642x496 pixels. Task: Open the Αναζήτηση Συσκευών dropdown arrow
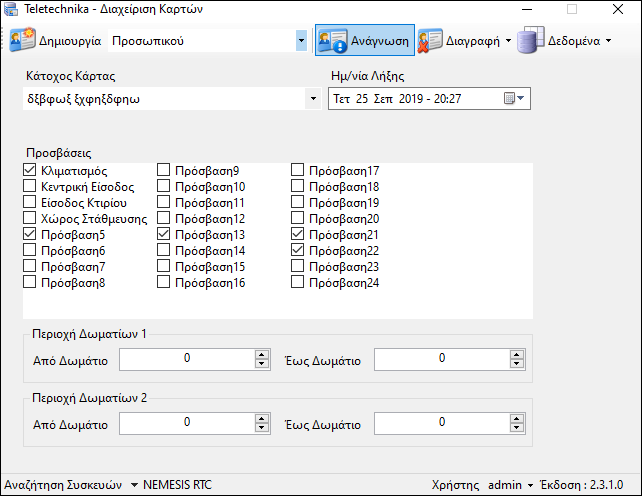[134, 485]
